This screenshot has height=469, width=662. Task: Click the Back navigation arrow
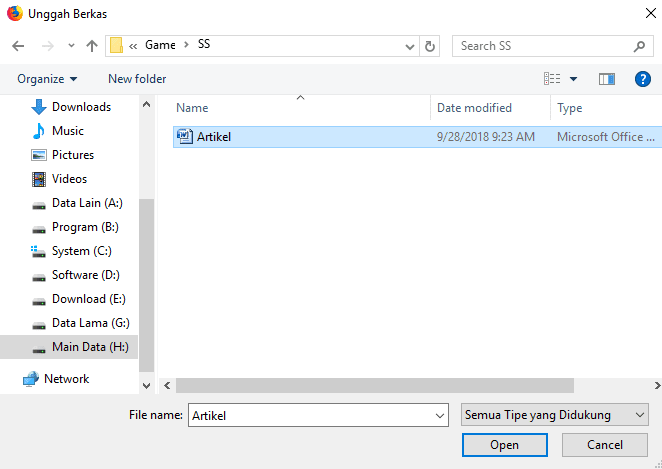pyautogui.click(x=18, y=46)
